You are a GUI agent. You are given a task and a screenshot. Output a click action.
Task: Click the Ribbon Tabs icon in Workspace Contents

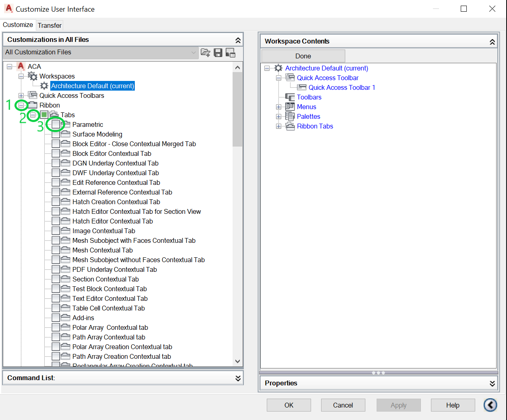pyautogui.click(x=290, y=126)
